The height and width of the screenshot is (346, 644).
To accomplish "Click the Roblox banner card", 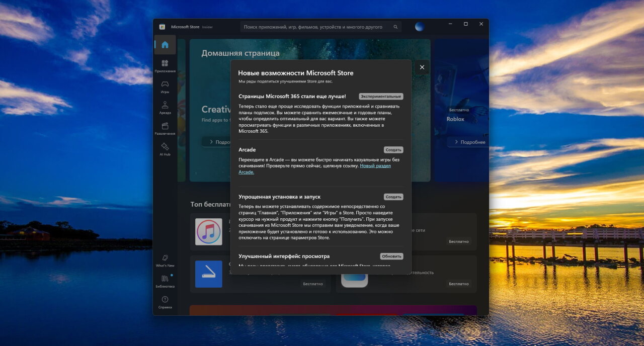I will click(x=461, y=110).
